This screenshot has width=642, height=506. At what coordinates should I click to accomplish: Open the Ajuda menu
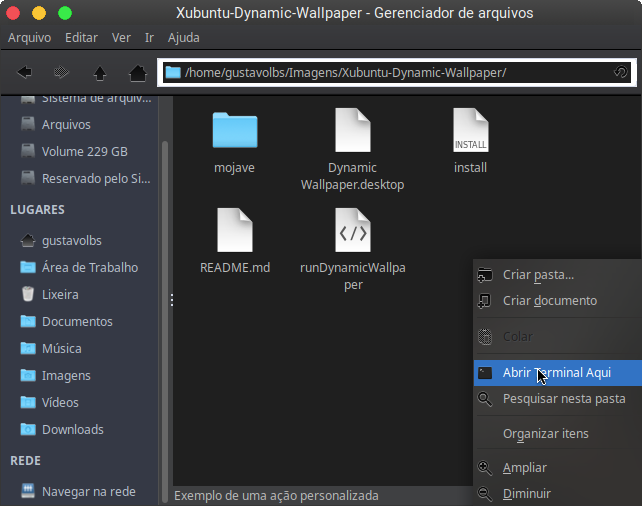(x=184, y=38)
